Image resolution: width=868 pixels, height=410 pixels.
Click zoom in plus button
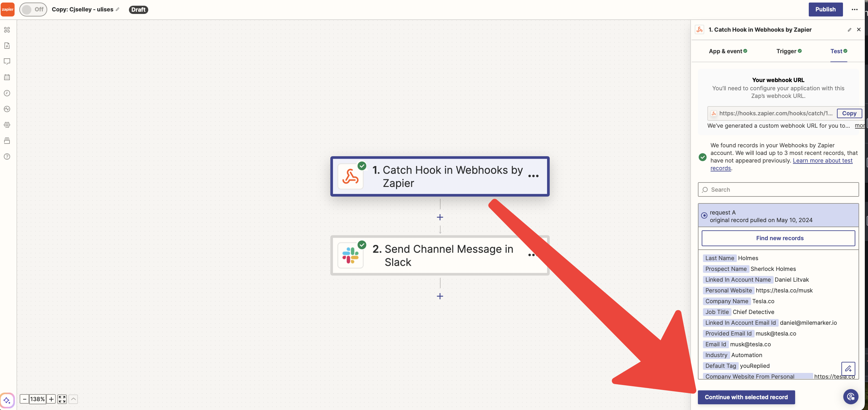point(51,399)
